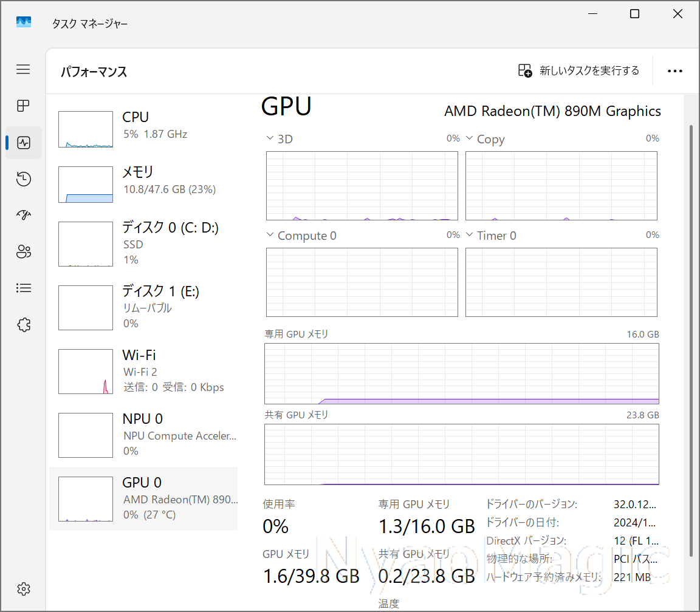Select the CPU performance entry
Image resolution: width=700 pixels, height=612 pixels.
tap(143, 129)
